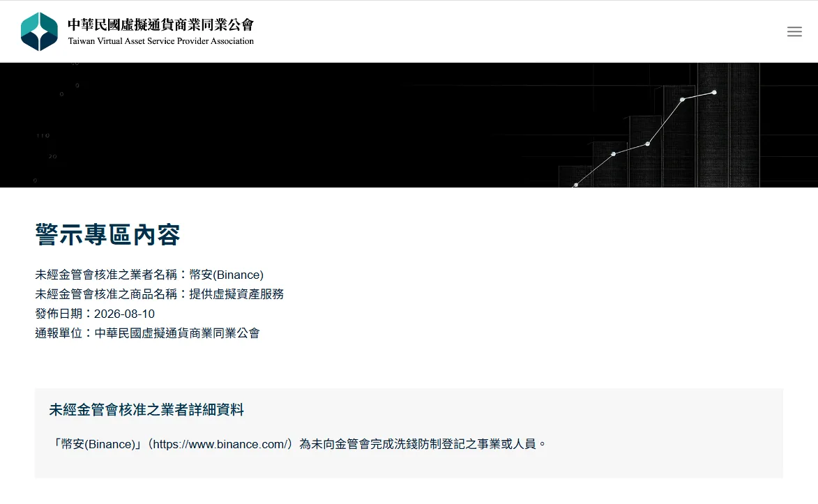This screenshot has height=504, width=818.
Task: Click the Taiwan Virtual Asset Service Provider Association subtitle
Action: click(x=160, y=41)
